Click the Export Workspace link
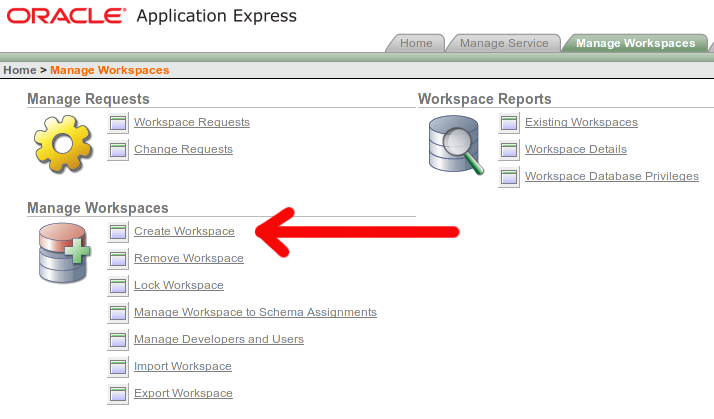Screen dimensions: 714x419 tap(183, 393)
